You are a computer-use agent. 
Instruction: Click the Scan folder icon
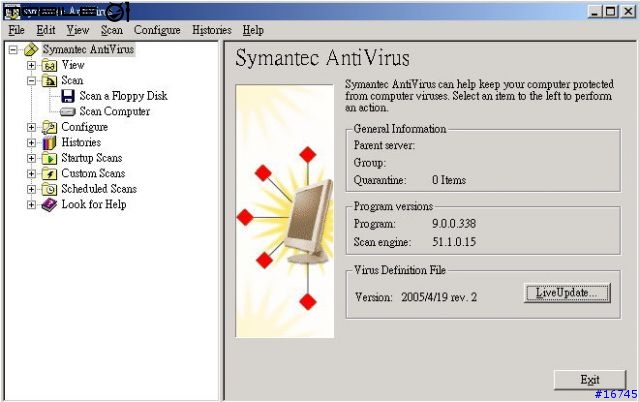[x=49, y=81]
